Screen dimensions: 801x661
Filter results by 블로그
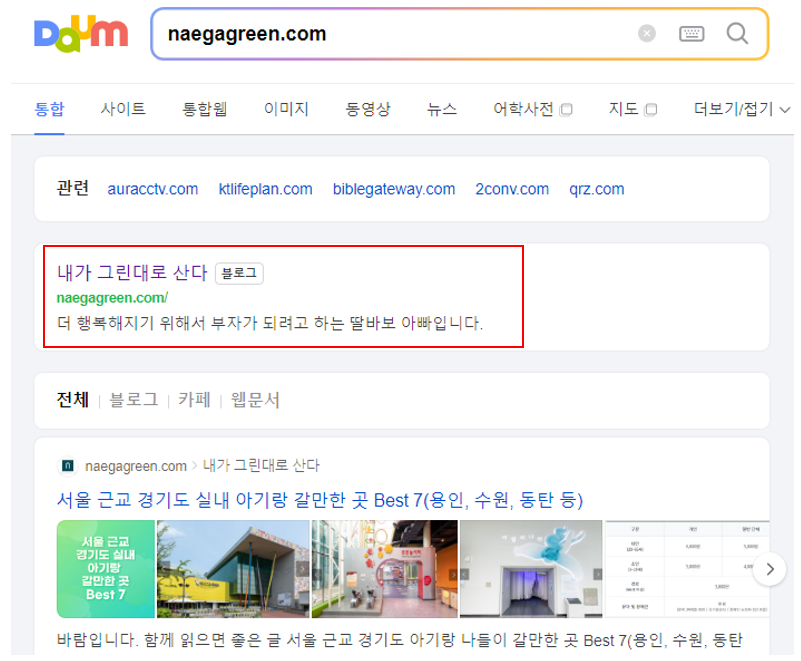tap(135, 399)
